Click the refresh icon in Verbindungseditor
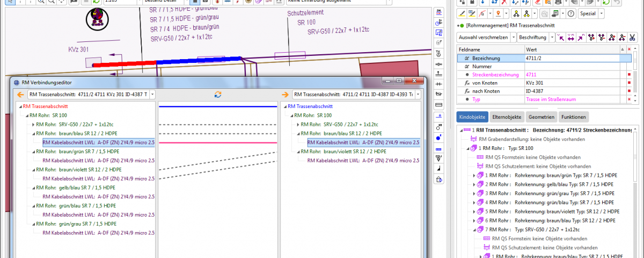The image size is (644, 258). pyautogui.click(x=217, y=95)
